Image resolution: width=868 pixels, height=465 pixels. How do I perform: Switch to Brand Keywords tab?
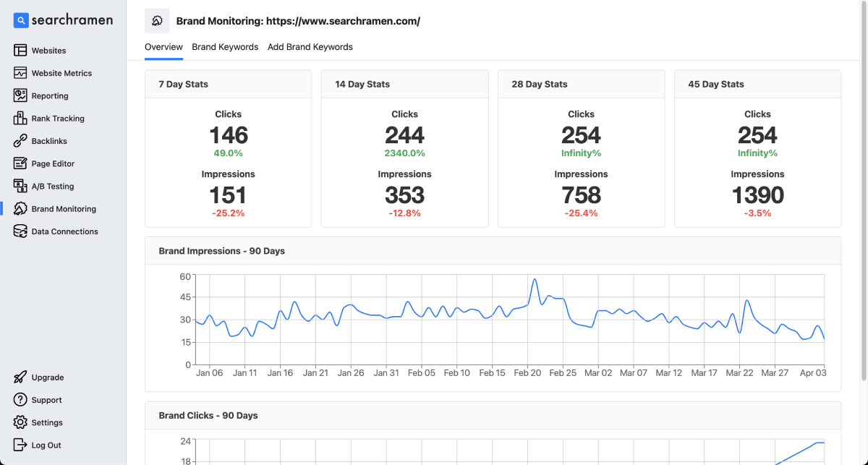point(225,47)
